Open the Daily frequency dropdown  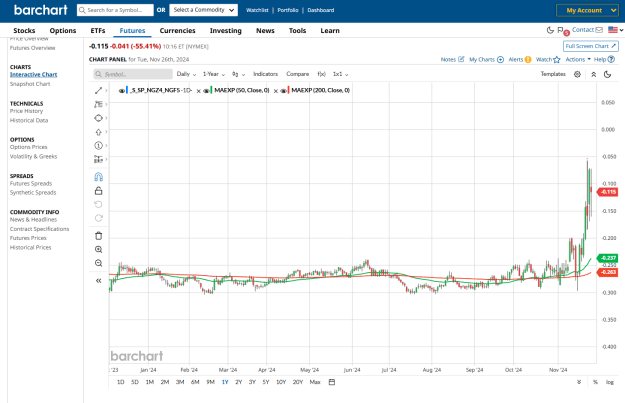pos(186,74)
